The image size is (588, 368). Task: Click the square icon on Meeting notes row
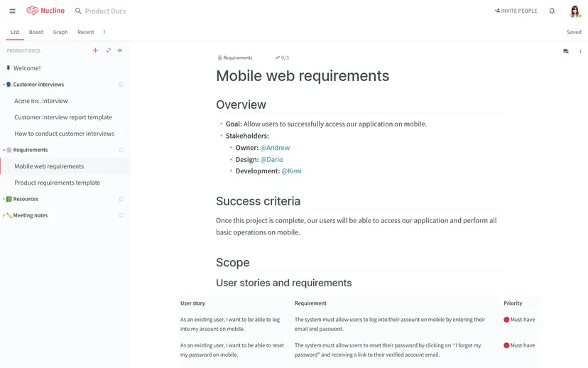click(121, 215)
